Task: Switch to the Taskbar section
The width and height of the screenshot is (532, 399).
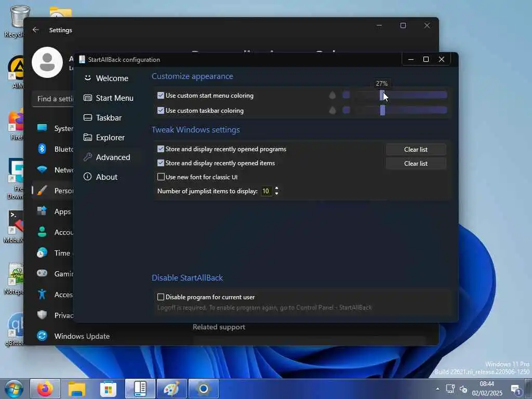Action: 103,118
